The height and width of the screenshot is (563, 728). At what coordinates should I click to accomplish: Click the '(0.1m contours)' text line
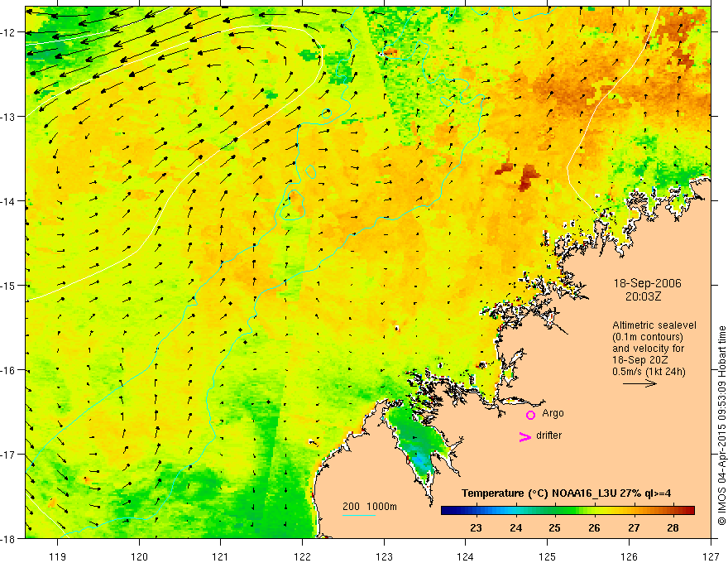point(648,337)
